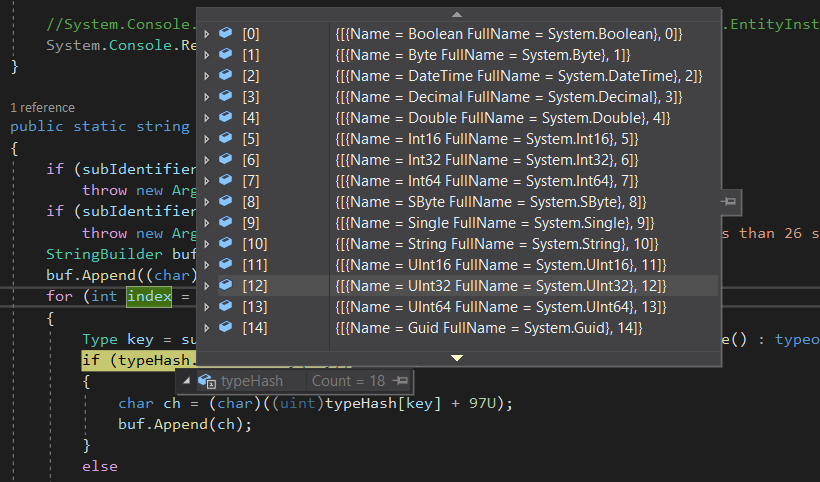This screenshot has width=820, height=482.
Task: Expand item [13] UInt64 entry
Action: click(x=207, y=307)
